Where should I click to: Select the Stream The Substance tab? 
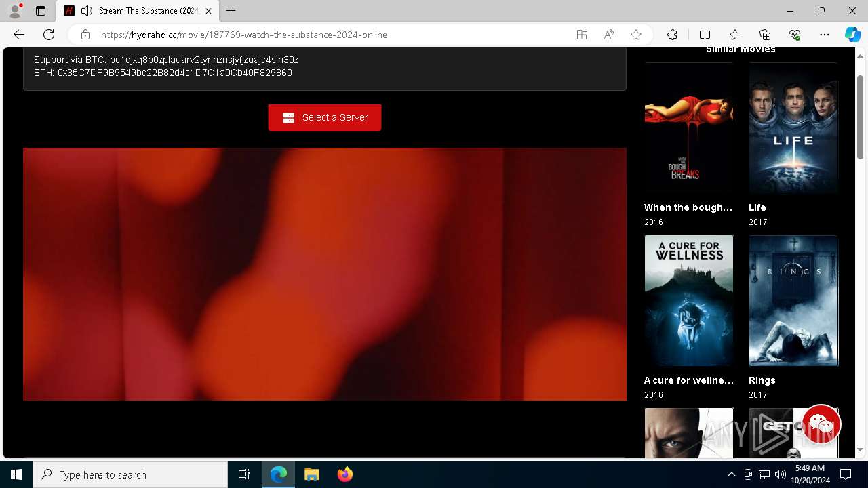coord(138,11)
